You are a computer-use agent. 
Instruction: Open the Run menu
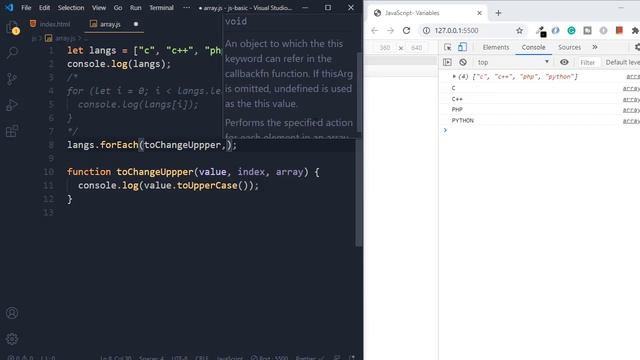coord(136,8)
